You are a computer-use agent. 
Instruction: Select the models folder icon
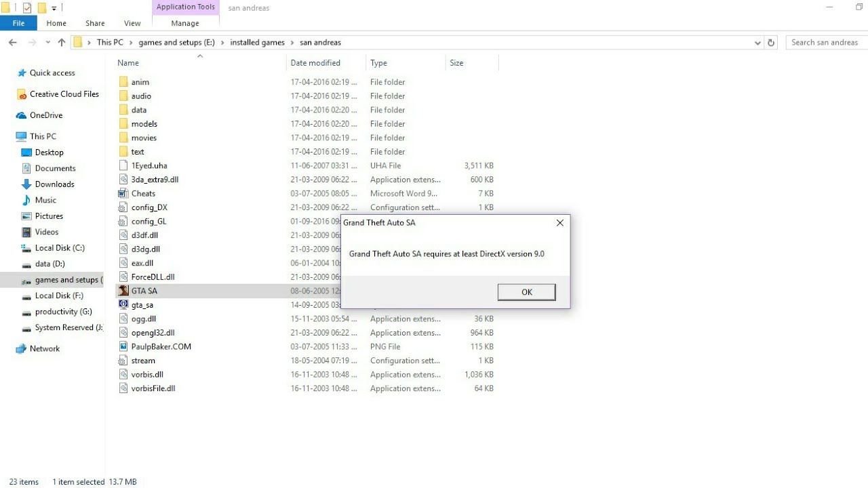click(123, 124)
